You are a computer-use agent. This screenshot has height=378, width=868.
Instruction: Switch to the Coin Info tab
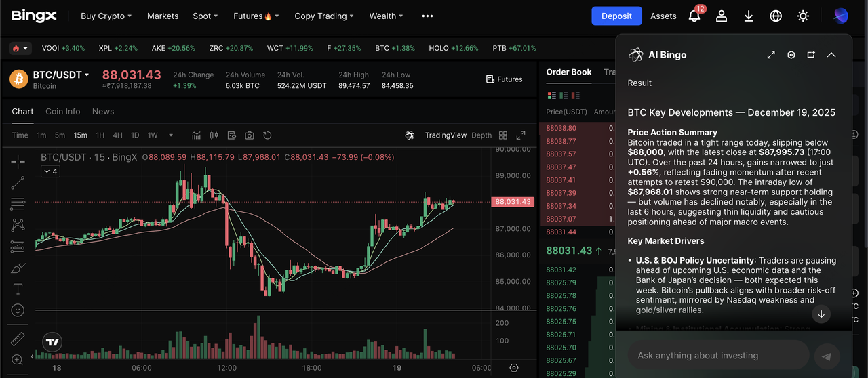point(62,112)
